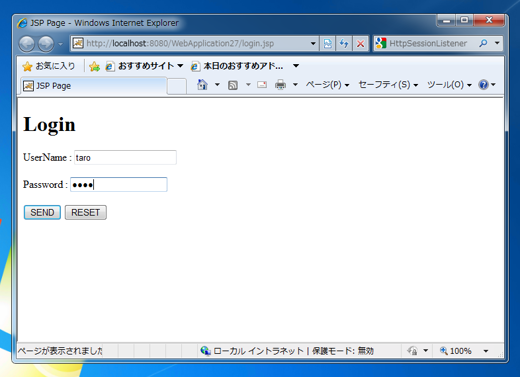Viewport: 520px width, 377px height.
Task: Open the recent pages dropdown beside Forward
Action: point(61,44)
